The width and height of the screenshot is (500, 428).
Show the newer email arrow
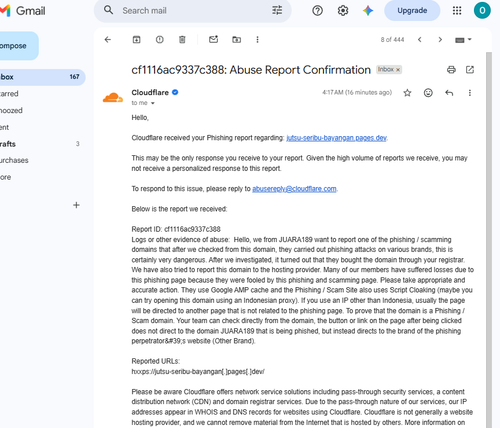click(420, 40)
